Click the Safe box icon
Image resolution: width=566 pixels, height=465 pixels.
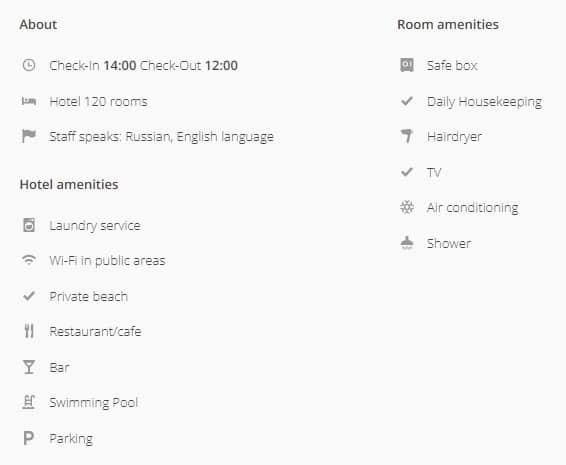point(407,65)
